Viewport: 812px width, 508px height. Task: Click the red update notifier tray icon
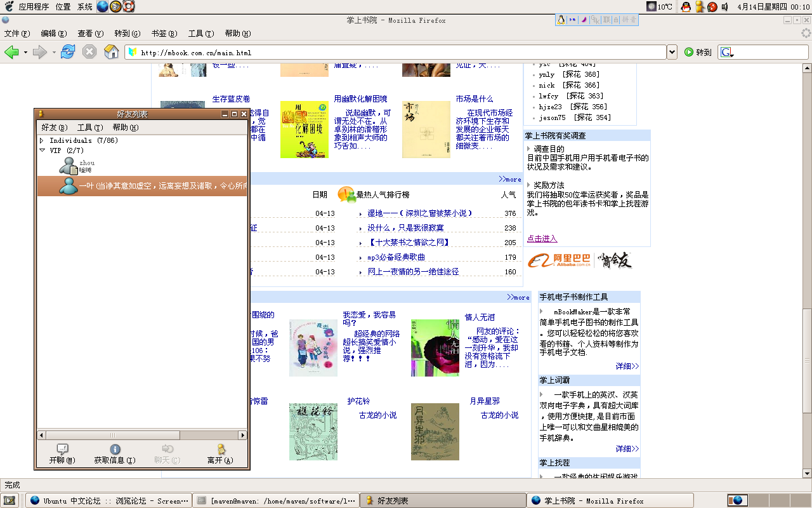pyautogui.click(x=712, y=6)
